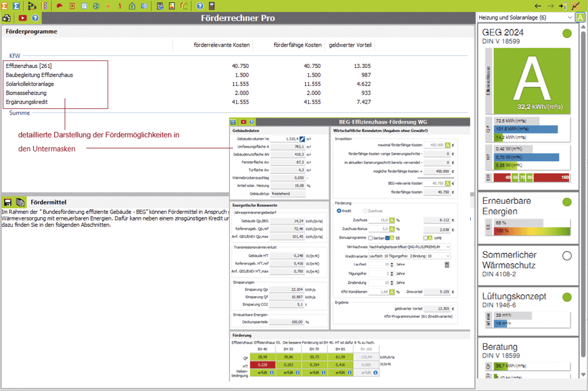Open help in BEG-Effizienzhaus window

click(x=251, y=122)
